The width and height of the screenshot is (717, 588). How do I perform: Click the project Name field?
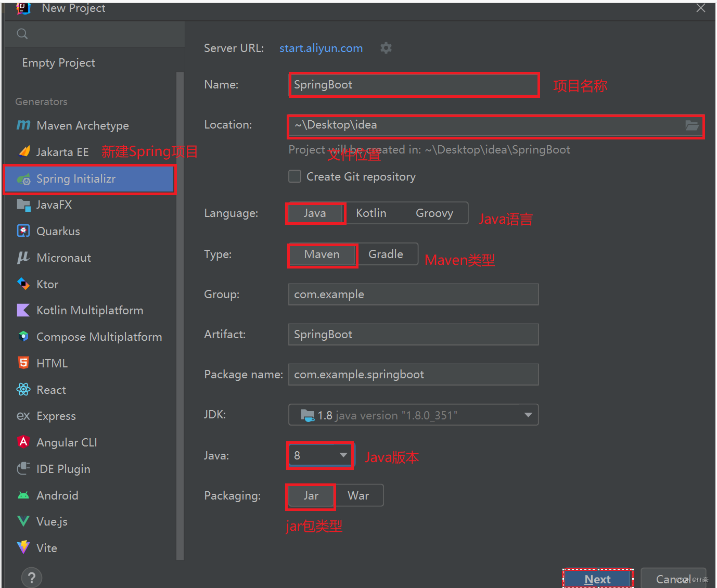tap(414, 85)
